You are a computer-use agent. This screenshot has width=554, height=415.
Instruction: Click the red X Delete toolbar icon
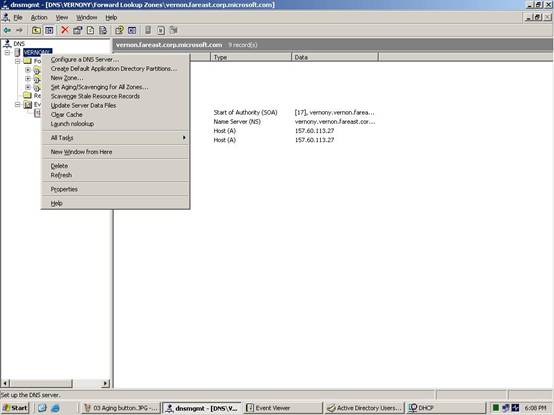click(65, 30)
